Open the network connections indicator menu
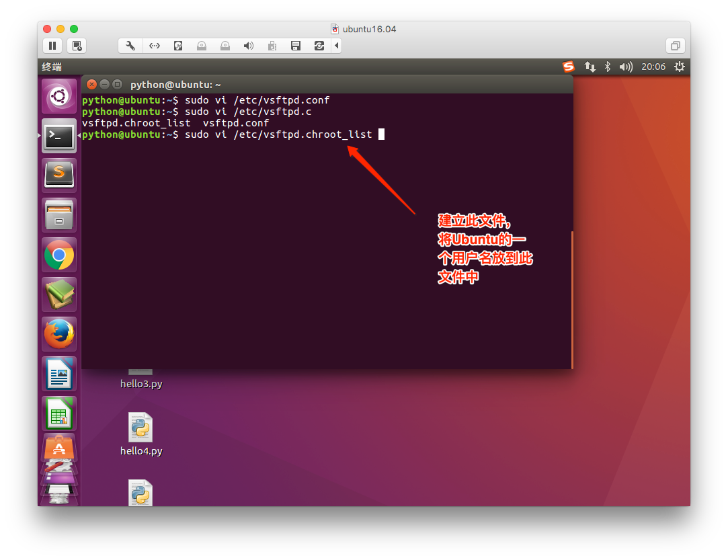This screenshot has width=728, height=560. (590, 67)
